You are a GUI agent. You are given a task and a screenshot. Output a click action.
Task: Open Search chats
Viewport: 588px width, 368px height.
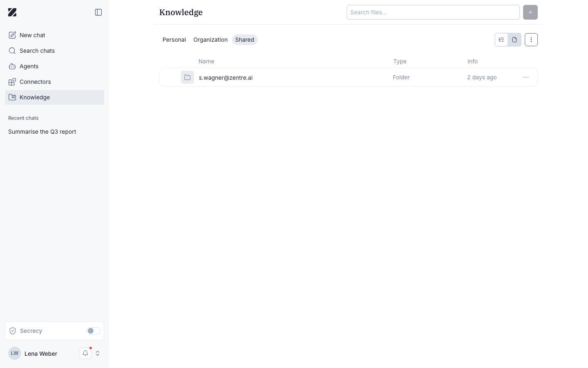54,51
